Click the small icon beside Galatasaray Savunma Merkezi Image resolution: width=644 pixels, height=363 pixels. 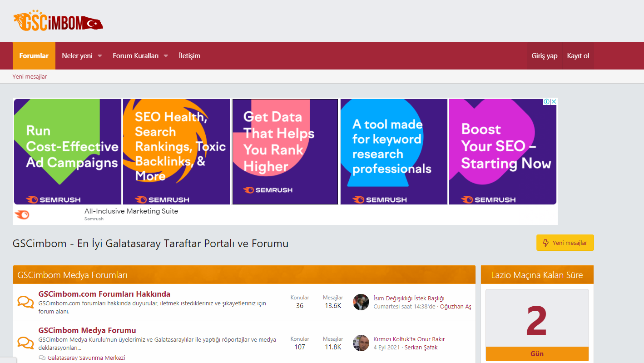coord(42,358)
